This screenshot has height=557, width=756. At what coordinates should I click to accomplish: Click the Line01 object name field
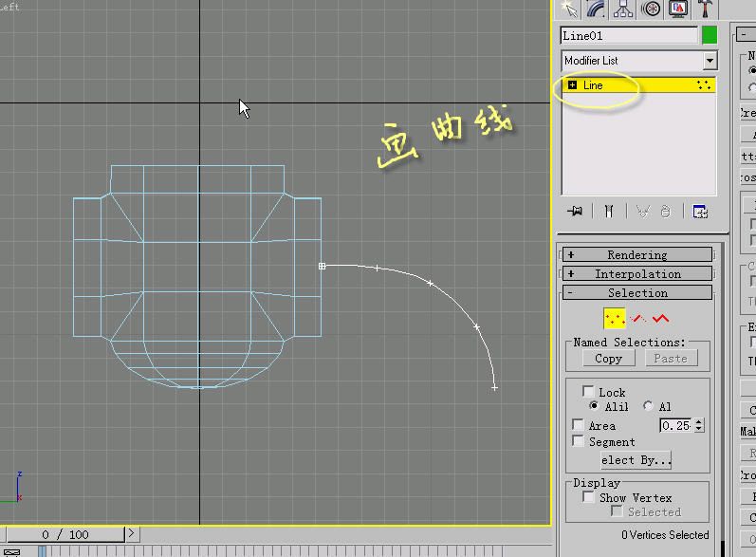tap(629, 36)
